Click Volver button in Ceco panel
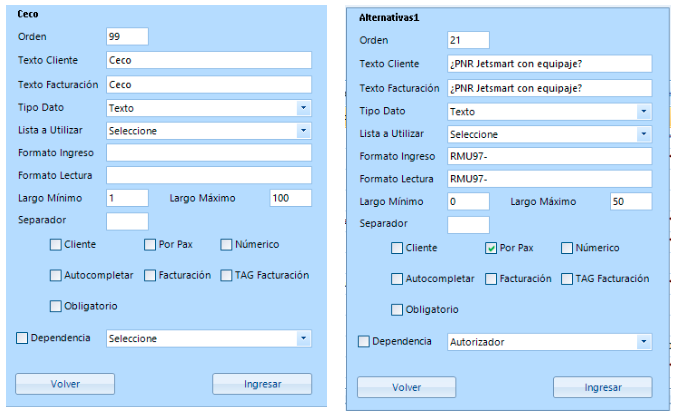The width and height of the screenshot is (683, 419). click(x=65, y=384)
